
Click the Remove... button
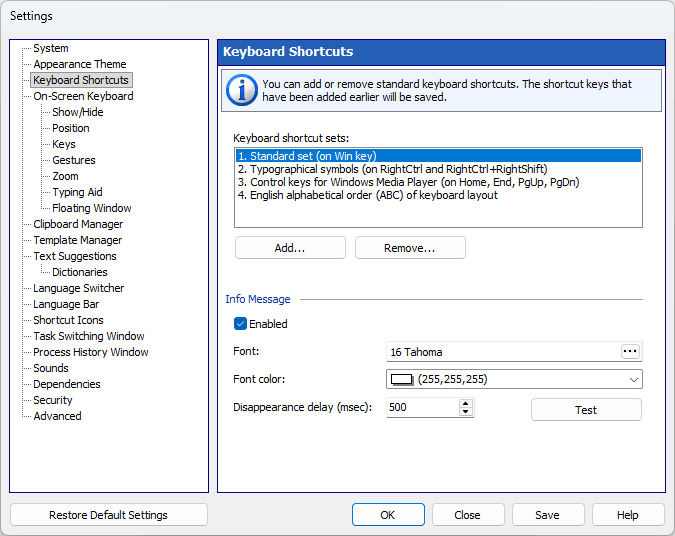point(410,248)
